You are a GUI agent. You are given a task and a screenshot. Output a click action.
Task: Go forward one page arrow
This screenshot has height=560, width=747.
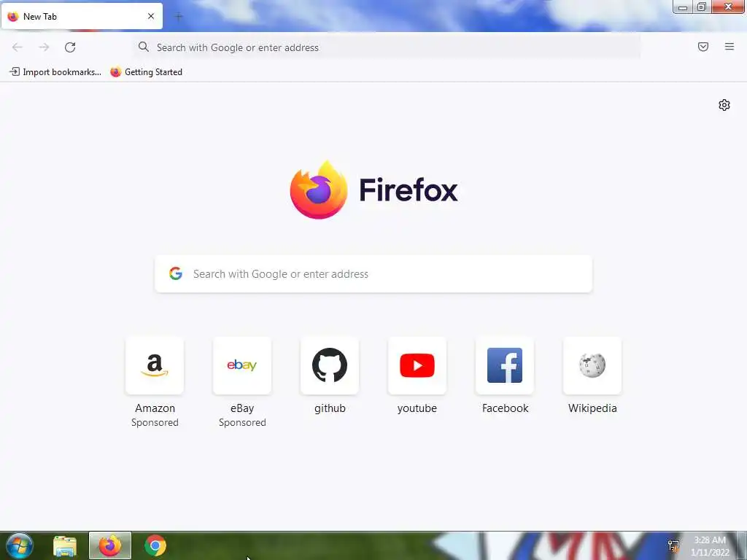pos(44,47)
